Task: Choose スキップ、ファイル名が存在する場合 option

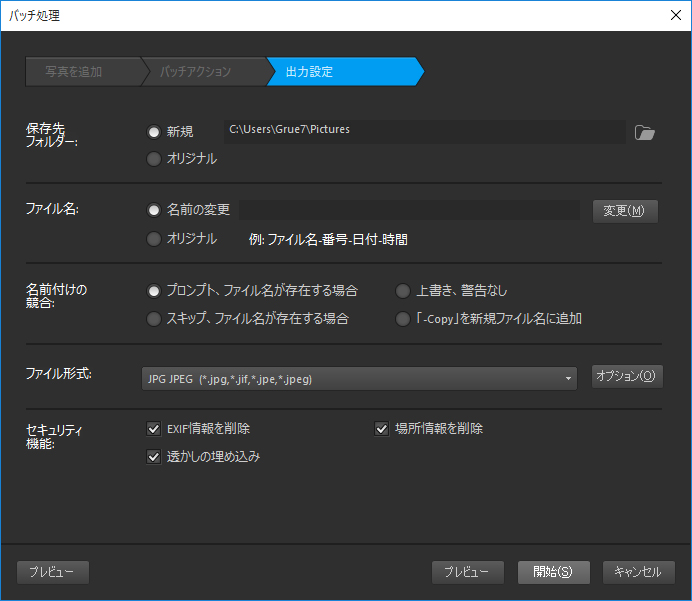Action: click(x=154, y=319)
